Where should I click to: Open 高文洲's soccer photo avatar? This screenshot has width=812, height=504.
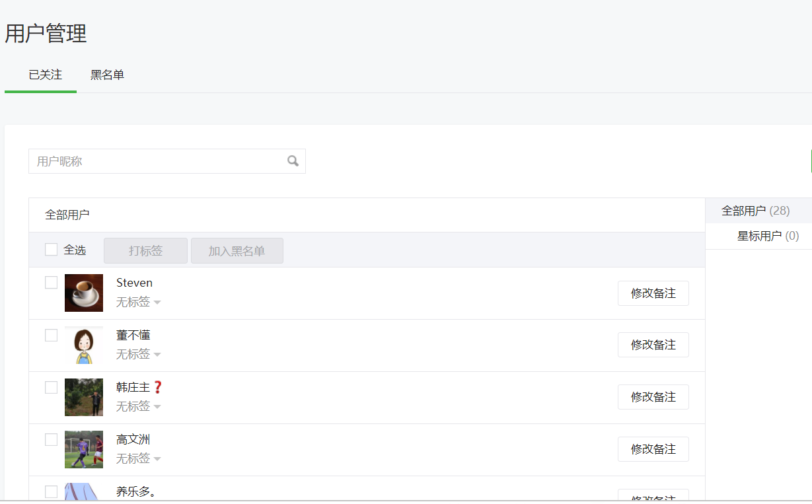(84, 449)
